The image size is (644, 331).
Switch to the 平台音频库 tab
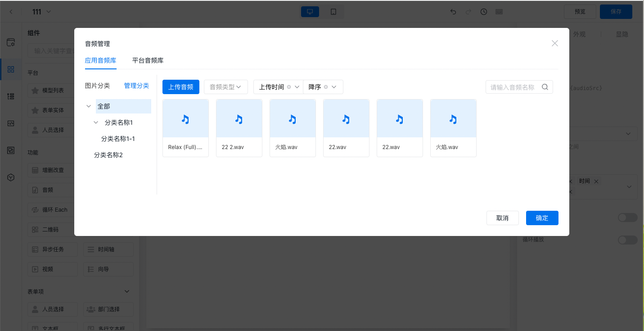pos(148,60)
